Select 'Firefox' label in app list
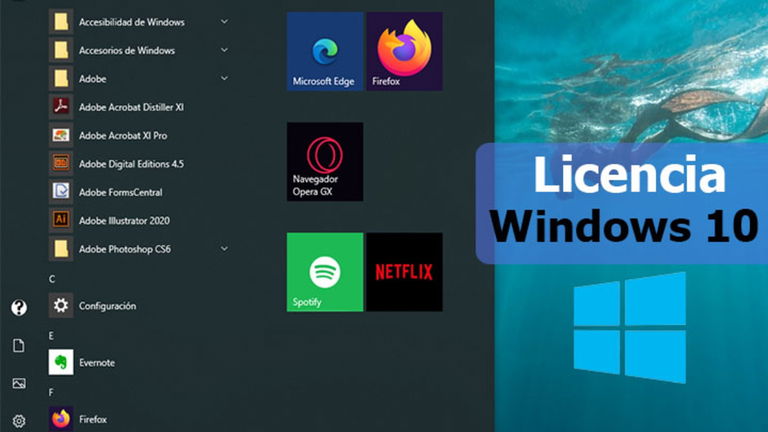 (x=93, y=419)
